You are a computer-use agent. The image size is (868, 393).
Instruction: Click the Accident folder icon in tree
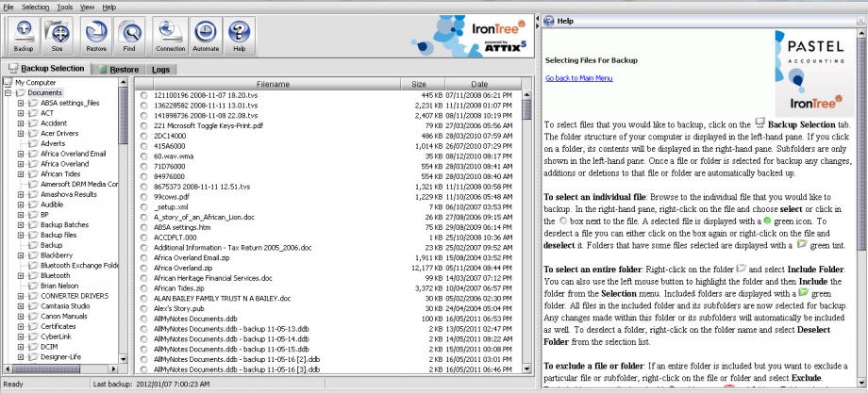[32, 123]
